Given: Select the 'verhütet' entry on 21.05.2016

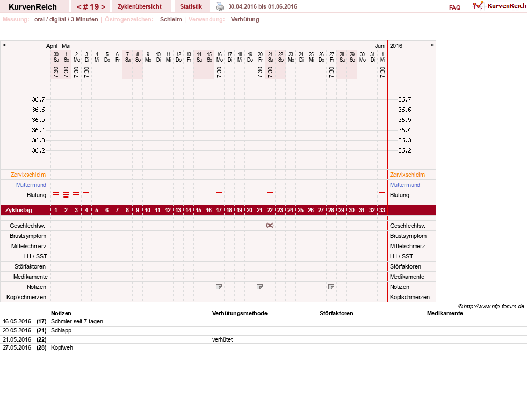Looking at the screenshot, I should click(222, 339).
